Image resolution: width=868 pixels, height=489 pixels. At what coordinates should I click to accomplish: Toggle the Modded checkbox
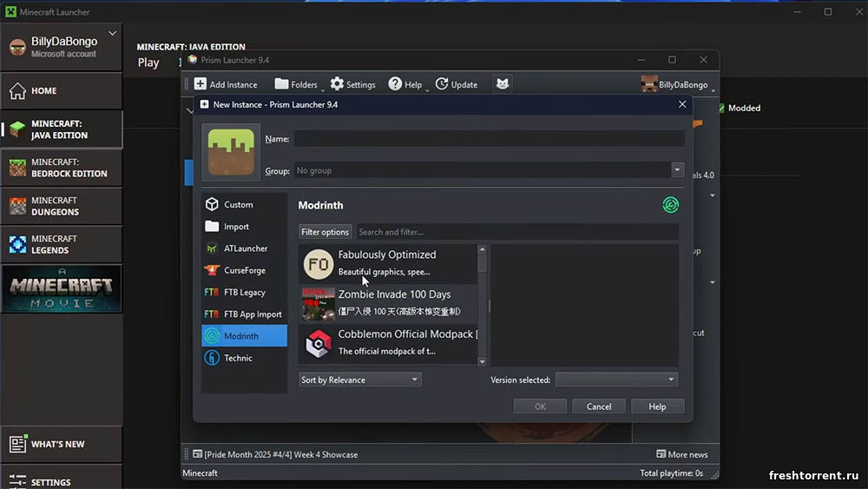pos(720,109)
